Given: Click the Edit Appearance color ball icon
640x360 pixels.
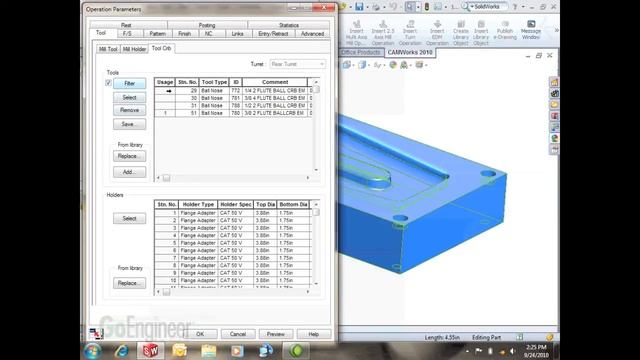Looking at the screenshot, I should (x=393, y=65).
